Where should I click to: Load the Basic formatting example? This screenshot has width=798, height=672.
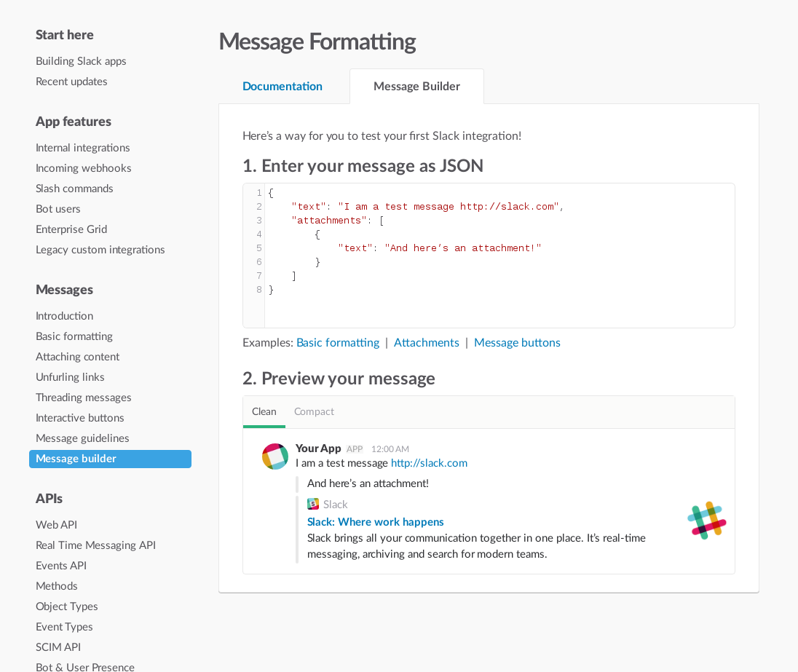pyautogui.click(x=338, y=343)
